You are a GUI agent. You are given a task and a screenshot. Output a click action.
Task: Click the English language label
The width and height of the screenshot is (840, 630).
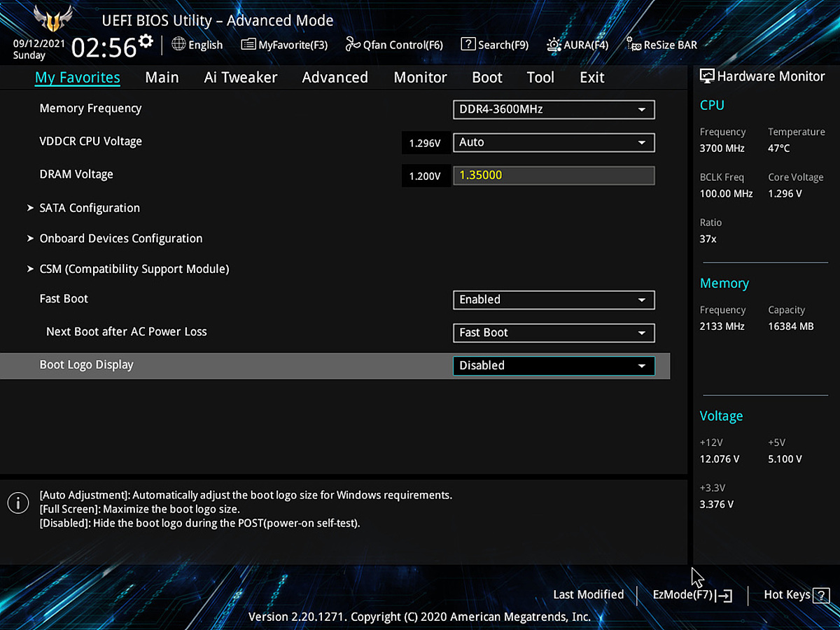click(206, 45)
